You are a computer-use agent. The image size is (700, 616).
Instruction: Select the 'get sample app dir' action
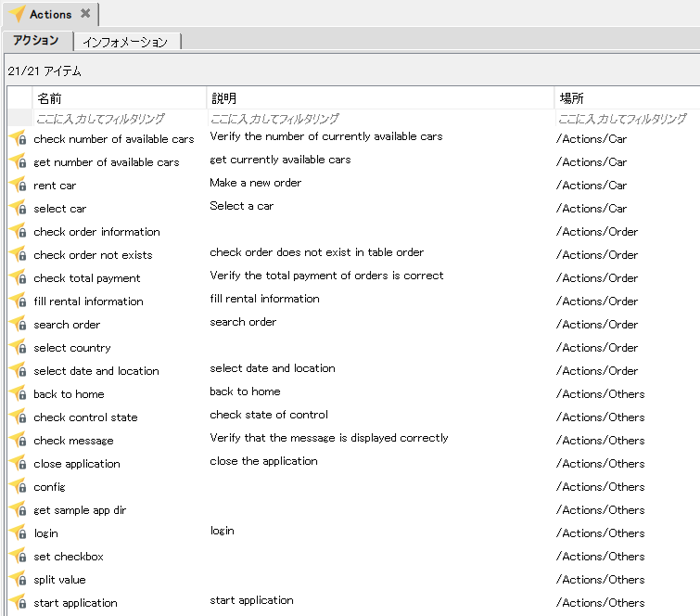tap(80, 509)
